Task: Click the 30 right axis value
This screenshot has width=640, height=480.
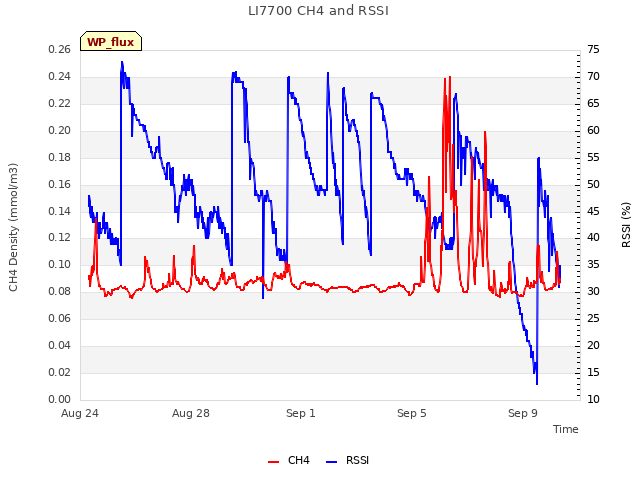Action: coord(593,291)
